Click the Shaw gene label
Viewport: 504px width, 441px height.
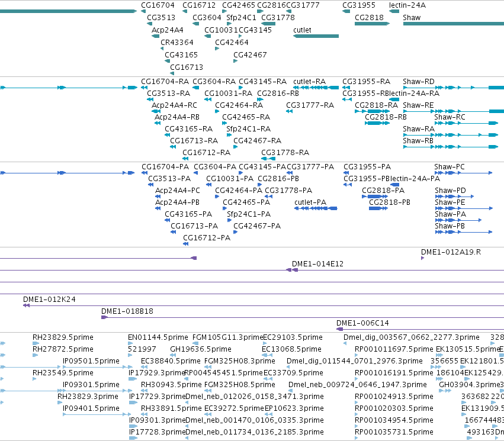pyautogui.click(x=412, y=18)
